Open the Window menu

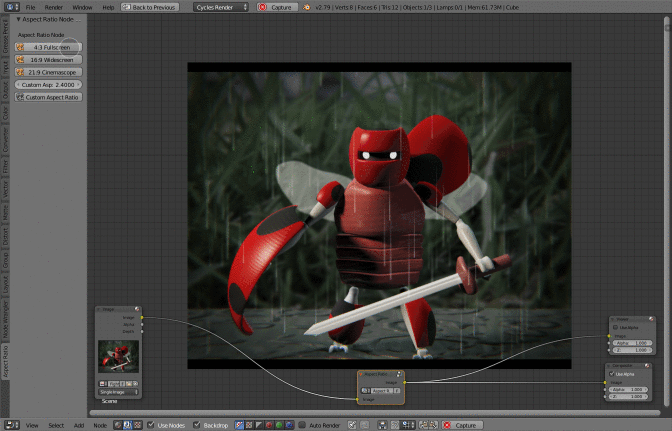(x=82, y=7)
